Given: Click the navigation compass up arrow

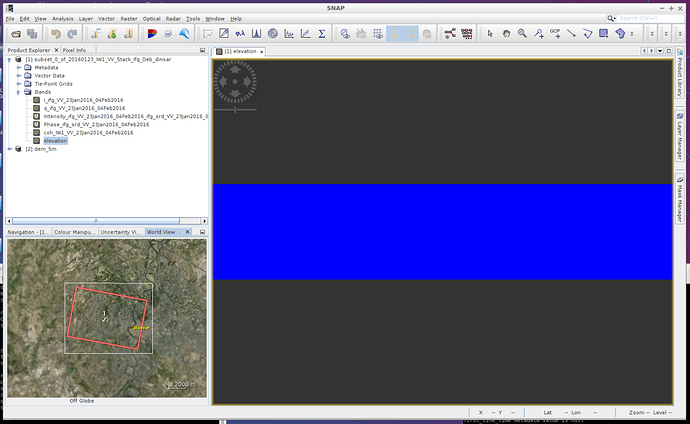Looking at the screenshot, I should click(x=235, y=69).
